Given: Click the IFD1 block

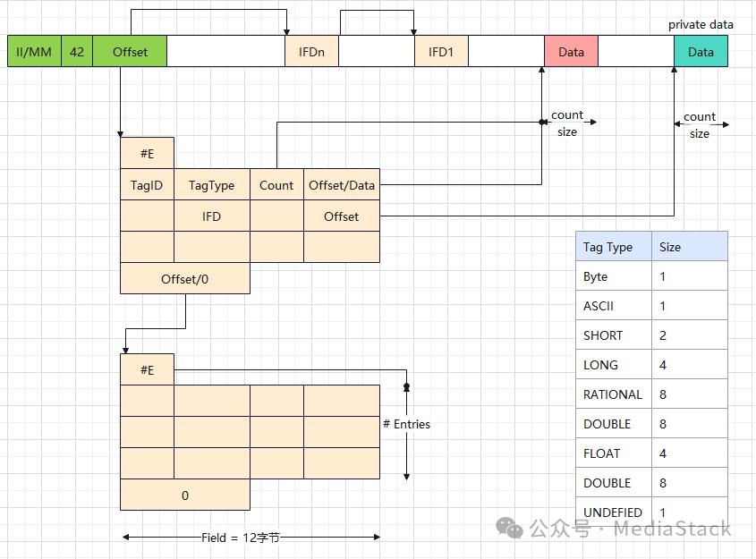Looking at the screenshot, I should coord(441,51).
